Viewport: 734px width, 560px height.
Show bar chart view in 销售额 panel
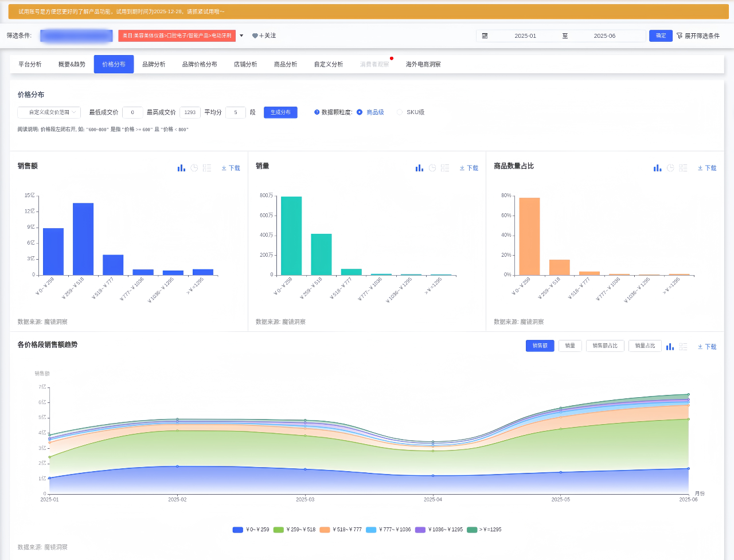coord(181,168)
